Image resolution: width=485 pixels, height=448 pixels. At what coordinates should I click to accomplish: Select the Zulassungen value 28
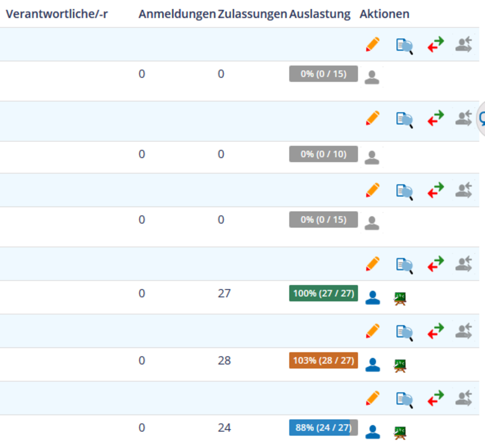pos(224,360)
